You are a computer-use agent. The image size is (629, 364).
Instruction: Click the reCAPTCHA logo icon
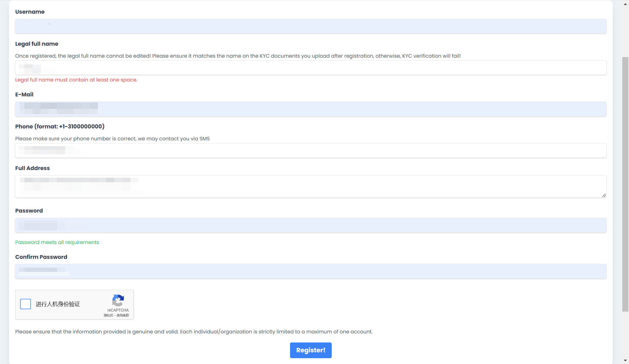click(118, 301)
